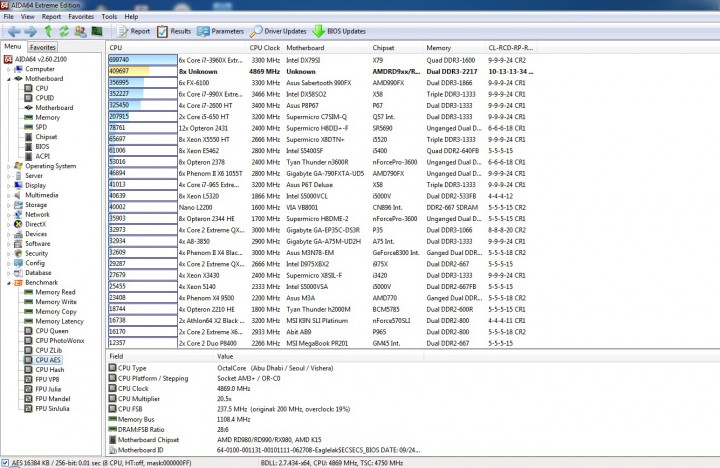Open the Report toolbar button
This screenshot has height=468, width=720.
[x=134, y=31]
